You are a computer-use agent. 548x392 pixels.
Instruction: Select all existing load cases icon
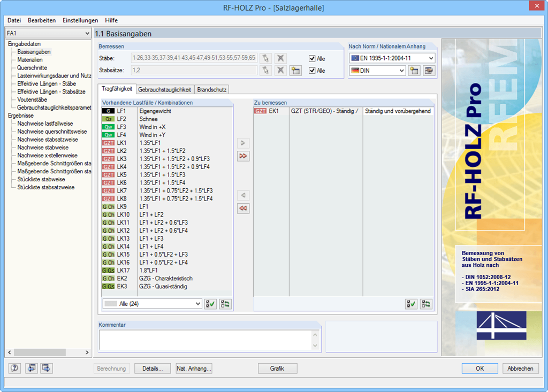coord(210,304)
